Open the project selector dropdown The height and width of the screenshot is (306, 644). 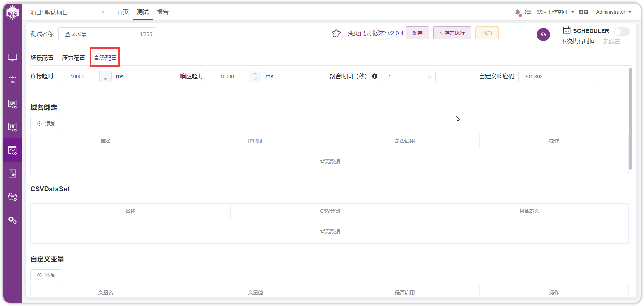pyautogui.click(x=67, y=12)
